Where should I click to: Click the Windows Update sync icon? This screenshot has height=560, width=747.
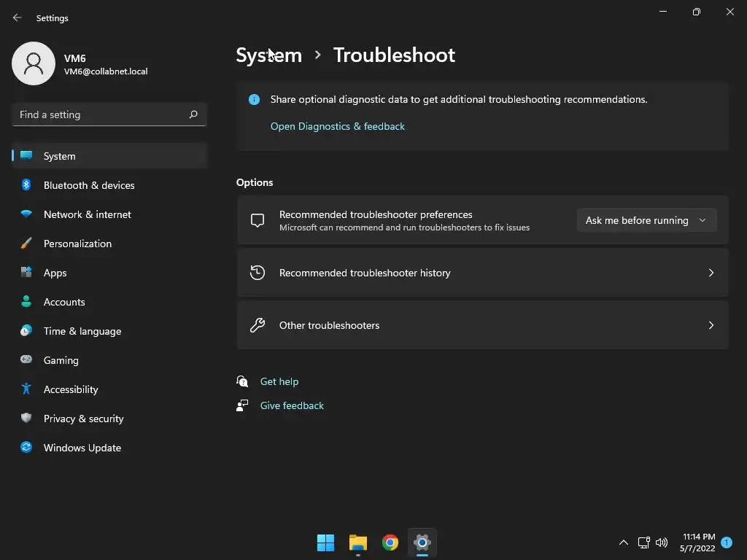coord(26,447)
